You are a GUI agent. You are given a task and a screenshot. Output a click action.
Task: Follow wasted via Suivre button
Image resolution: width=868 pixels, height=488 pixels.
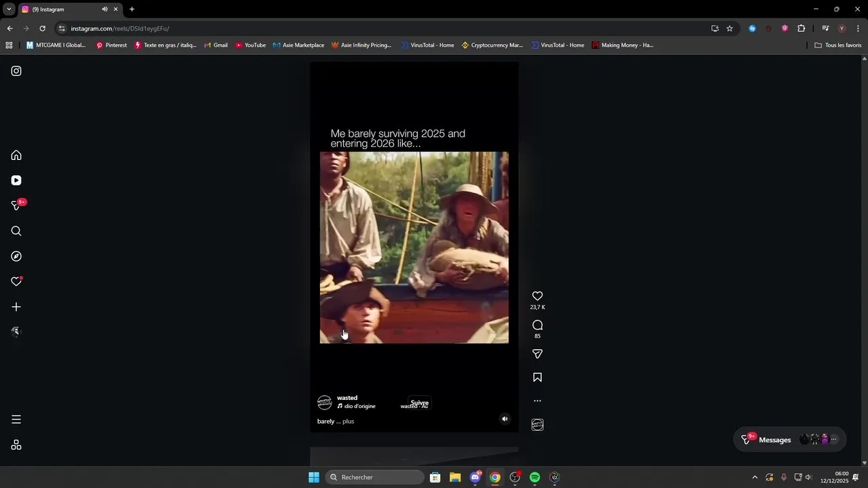419,403
